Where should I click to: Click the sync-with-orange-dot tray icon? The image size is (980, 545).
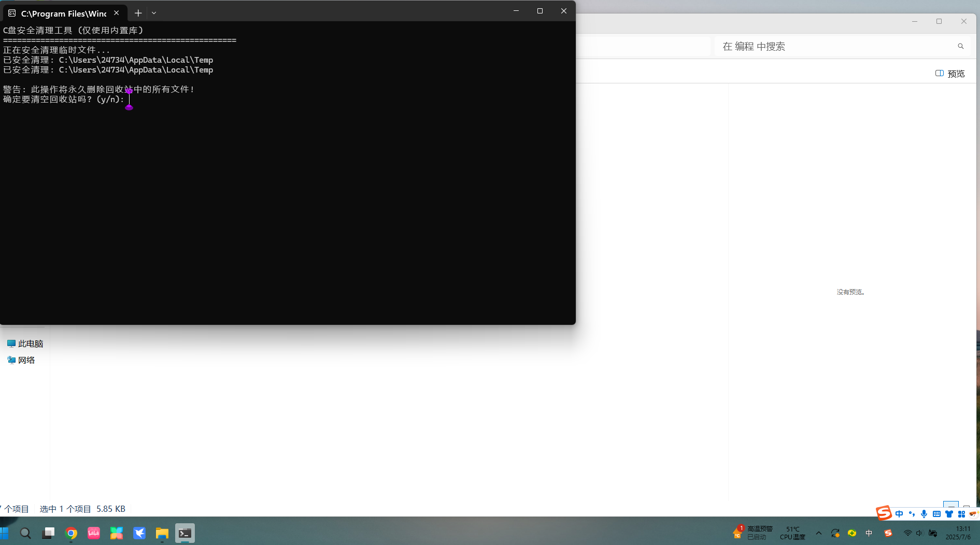pos(835,533)
